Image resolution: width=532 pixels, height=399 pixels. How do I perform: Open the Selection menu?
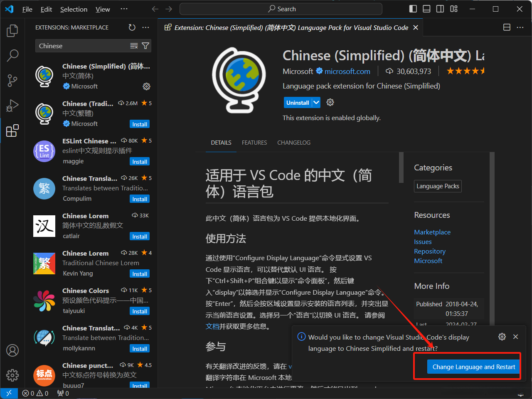[74, 9]
